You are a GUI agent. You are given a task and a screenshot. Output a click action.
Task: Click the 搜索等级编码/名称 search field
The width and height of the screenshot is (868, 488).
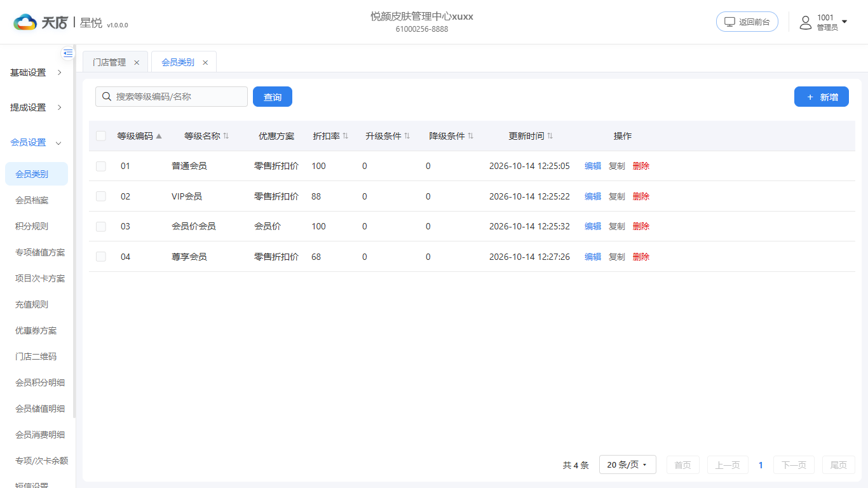click(x=172, y=97)
